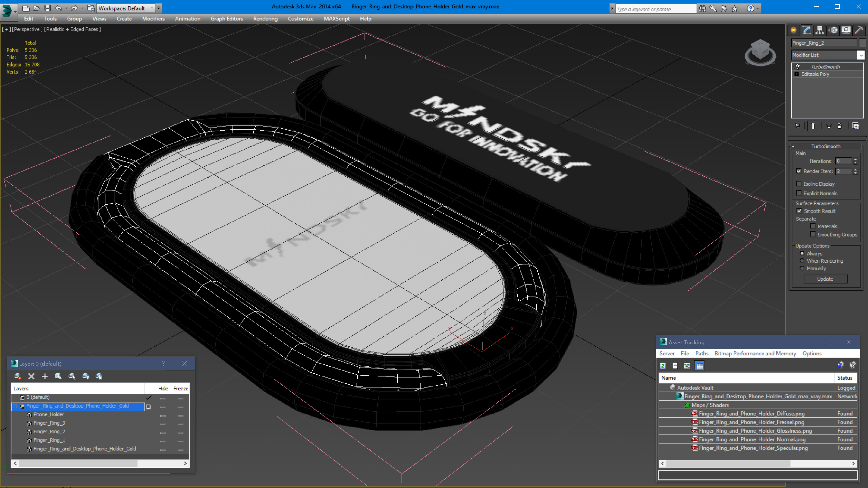Open the quick access toolbar customize arrow

159,8
